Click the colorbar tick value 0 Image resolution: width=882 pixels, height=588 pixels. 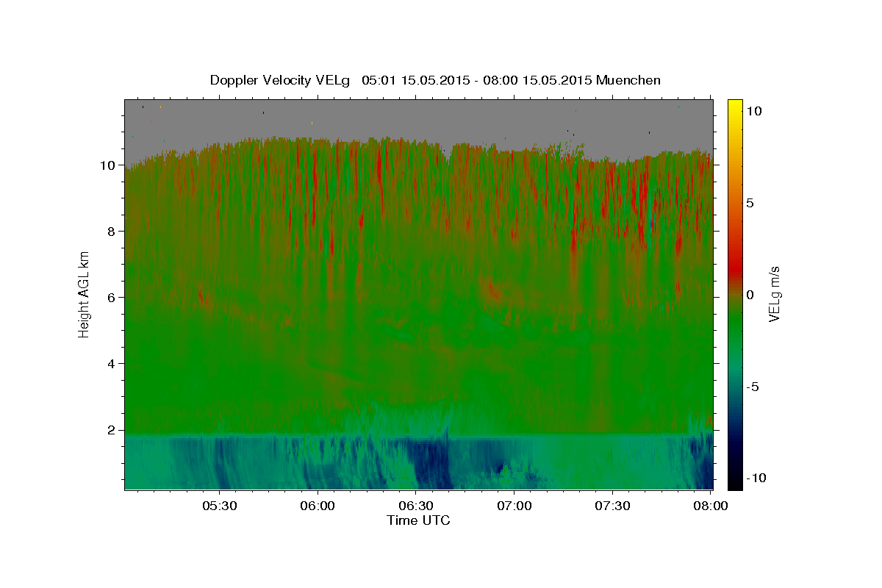(750, 295)
